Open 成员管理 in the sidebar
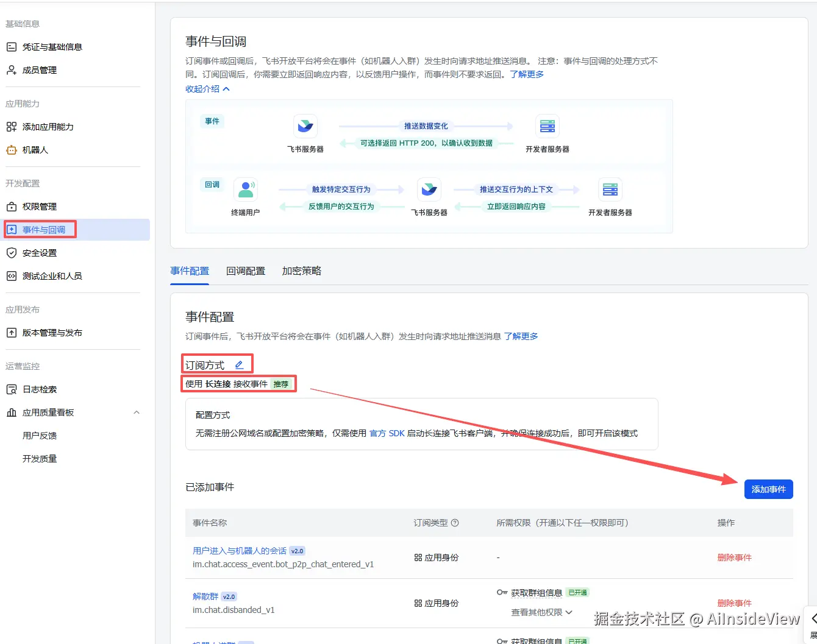Image resolution: width=817 pixels, height=644 pixels. click(x=40, y=70)
